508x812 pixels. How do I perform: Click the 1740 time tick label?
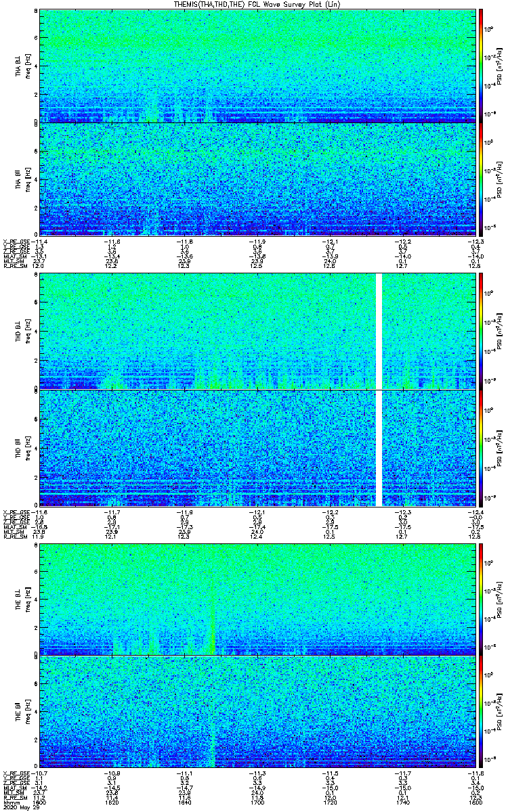coord(402,801)
